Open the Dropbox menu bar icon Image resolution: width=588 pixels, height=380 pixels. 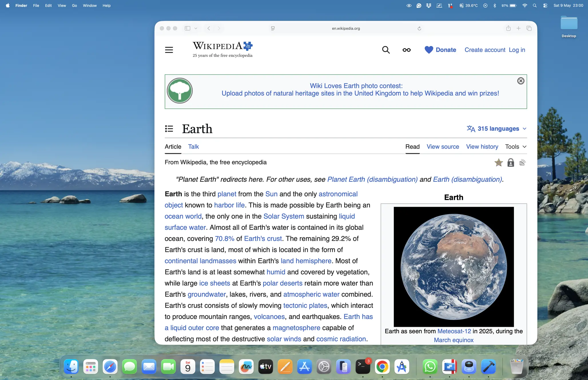(429, 5)
